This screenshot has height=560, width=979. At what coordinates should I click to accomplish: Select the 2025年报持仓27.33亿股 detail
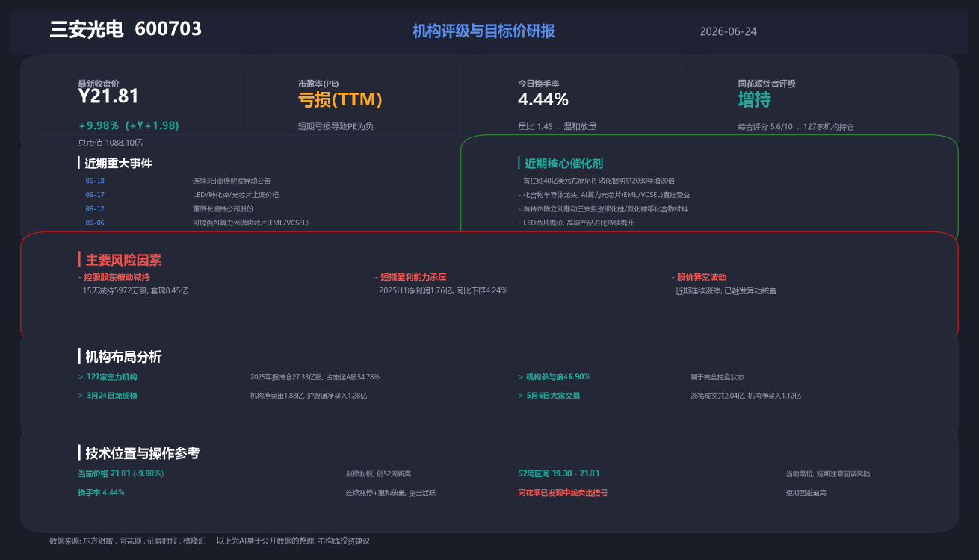(315, 377)
